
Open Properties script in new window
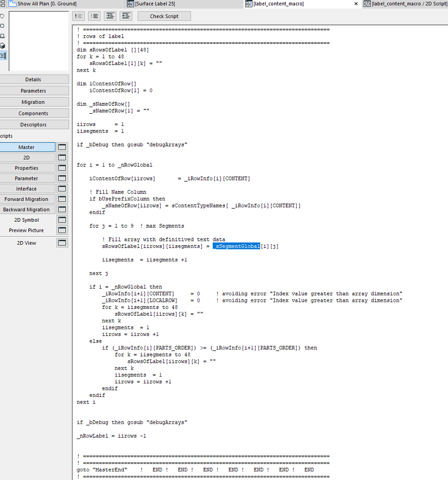[62, 168]
